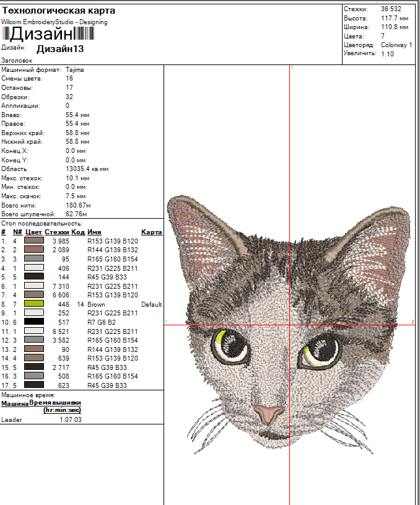The image size is (420, 505).
Task: Click the Имя column header
Action: pos(94,232)
